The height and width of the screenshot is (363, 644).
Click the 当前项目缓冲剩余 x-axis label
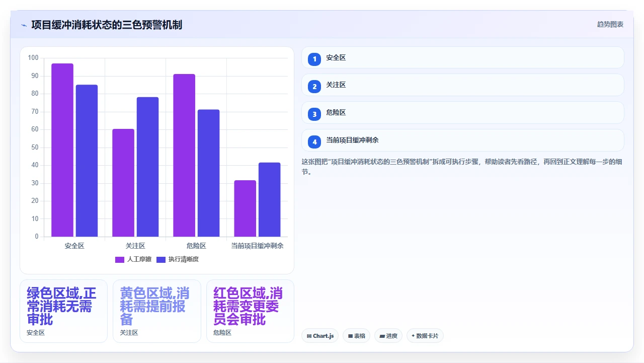pos(257,246)
